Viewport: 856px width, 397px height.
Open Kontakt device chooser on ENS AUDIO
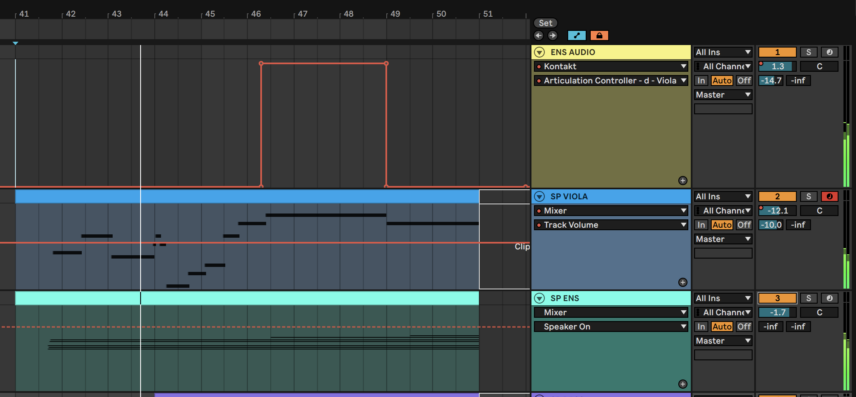click(611, 67)
